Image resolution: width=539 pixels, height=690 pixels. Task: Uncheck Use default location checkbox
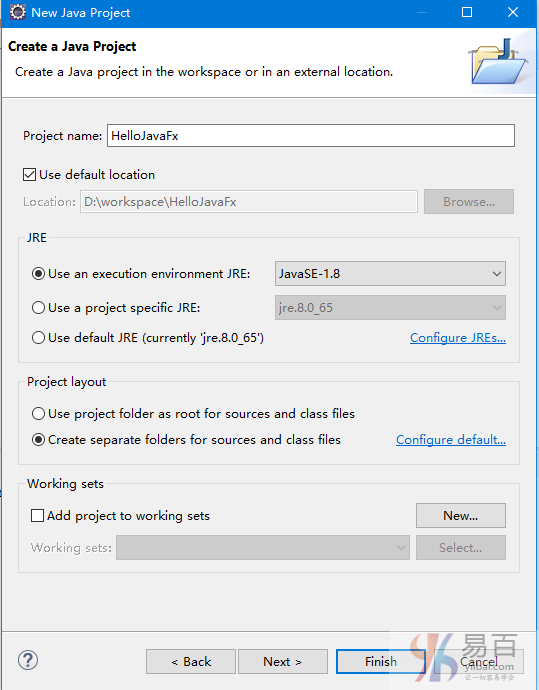(29, 175)
